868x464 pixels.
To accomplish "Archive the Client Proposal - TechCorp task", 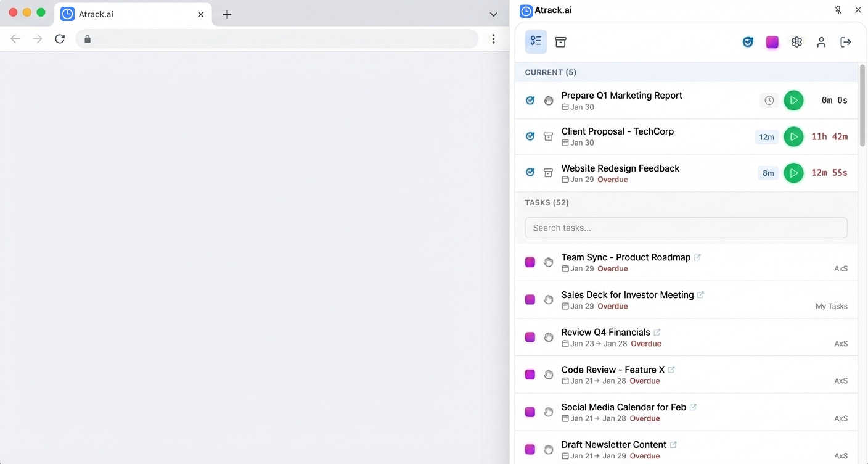I will coord(548,137).
